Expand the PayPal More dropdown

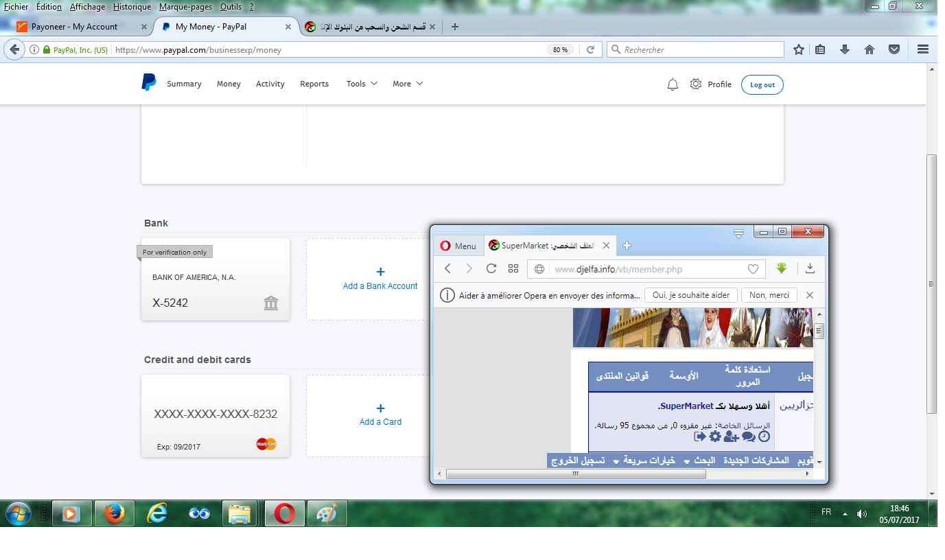[x=408, y=84]
